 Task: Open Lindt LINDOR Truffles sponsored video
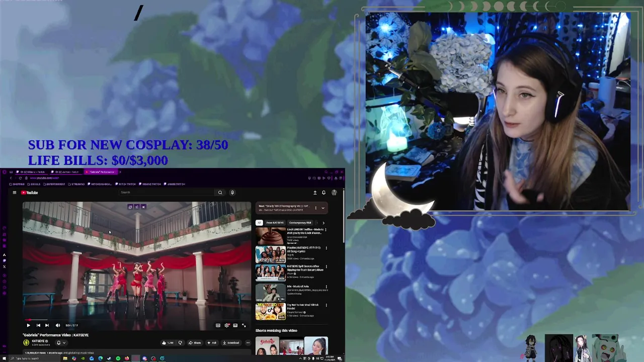[x=271, y=236]
